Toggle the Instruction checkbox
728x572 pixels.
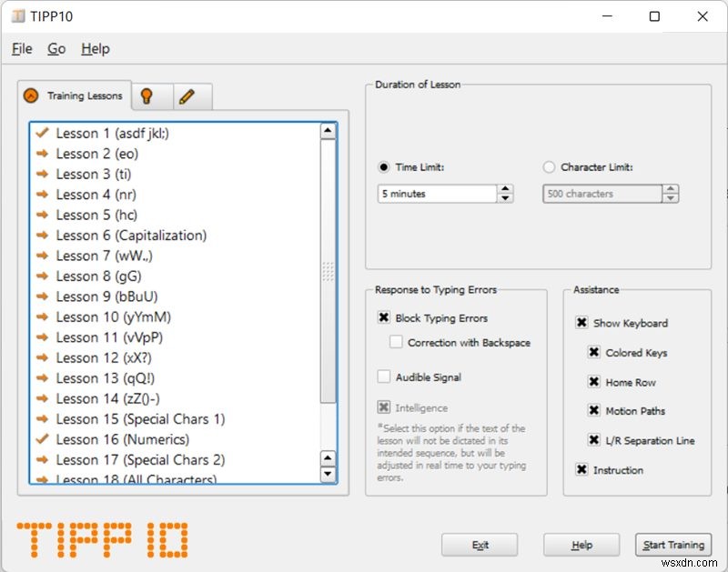coord(581,469)
